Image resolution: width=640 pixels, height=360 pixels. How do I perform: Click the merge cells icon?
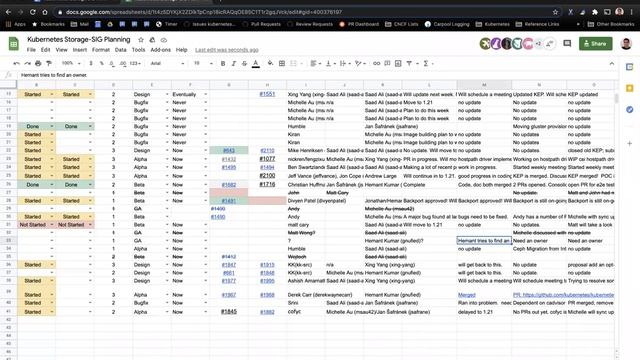293,63
